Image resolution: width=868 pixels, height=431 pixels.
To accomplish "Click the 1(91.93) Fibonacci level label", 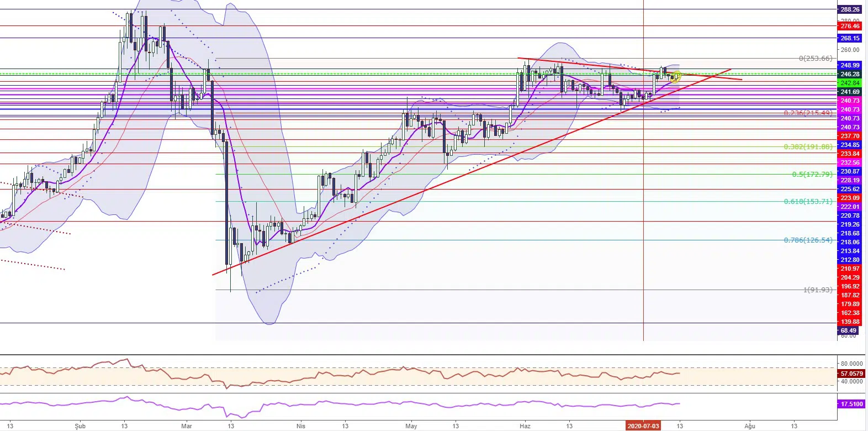I will (x=817, y=290).
